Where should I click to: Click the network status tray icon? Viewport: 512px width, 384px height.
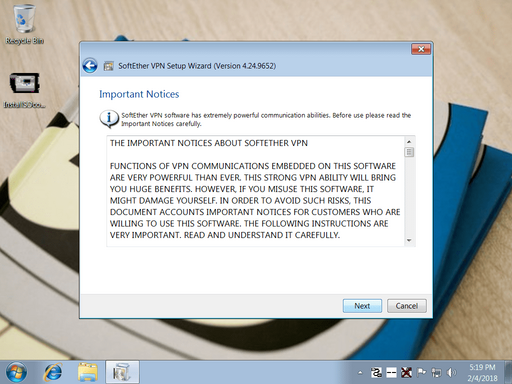point(436,372)
